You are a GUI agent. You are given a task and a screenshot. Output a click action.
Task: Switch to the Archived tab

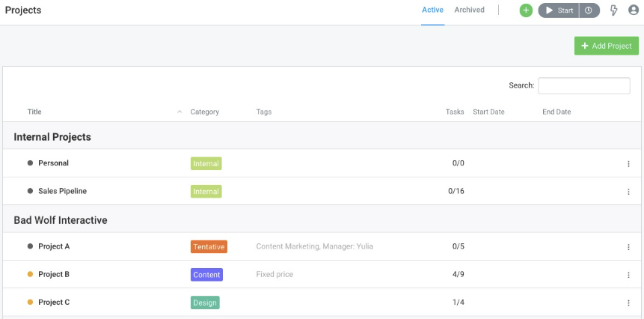469,10
